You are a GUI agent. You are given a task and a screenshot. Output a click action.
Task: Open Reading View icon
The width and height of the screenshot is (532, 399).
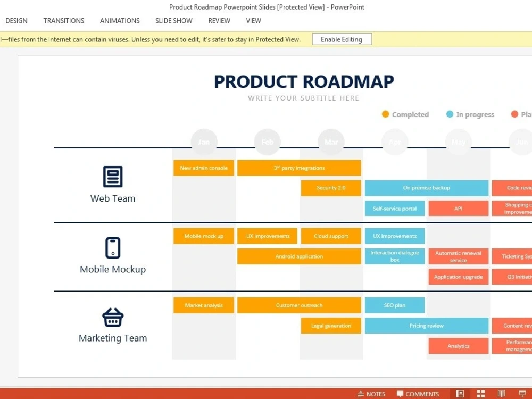click(x=502, y=394)
